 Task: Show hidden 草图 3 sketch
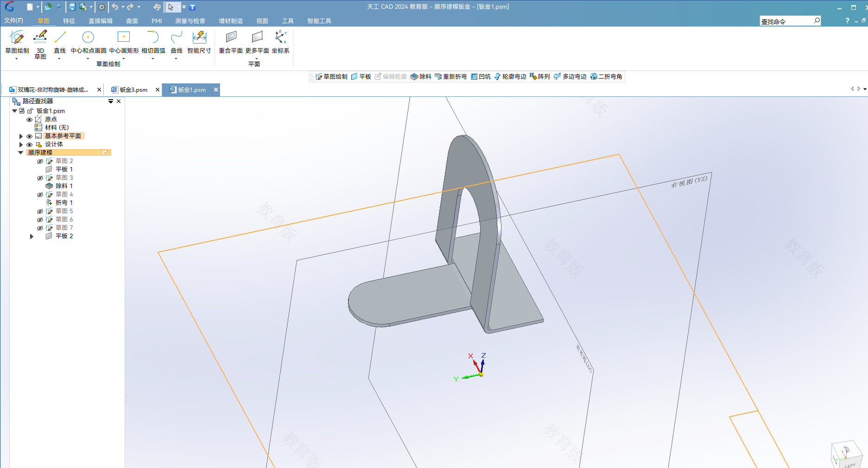[40, 178]
